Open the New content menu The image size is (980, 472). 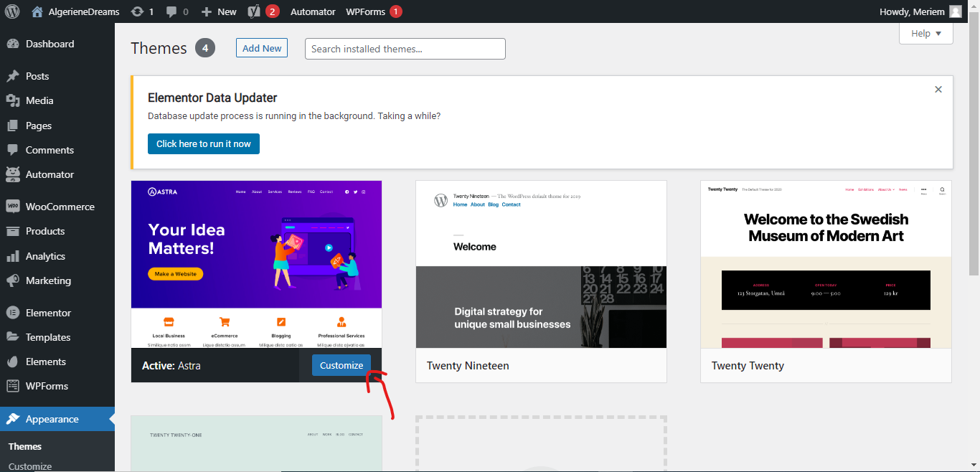pos(219,11)
